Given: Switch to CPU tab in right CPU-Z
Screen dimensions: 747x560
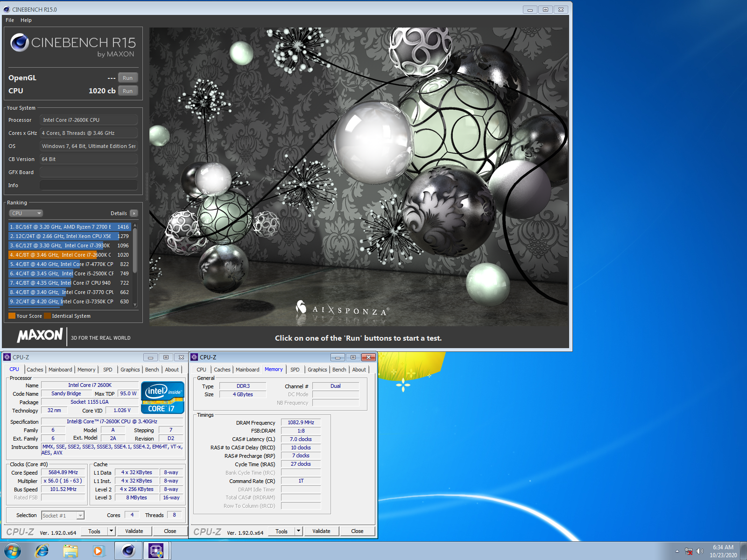Looking at the screenshot, I should point(201,370).
